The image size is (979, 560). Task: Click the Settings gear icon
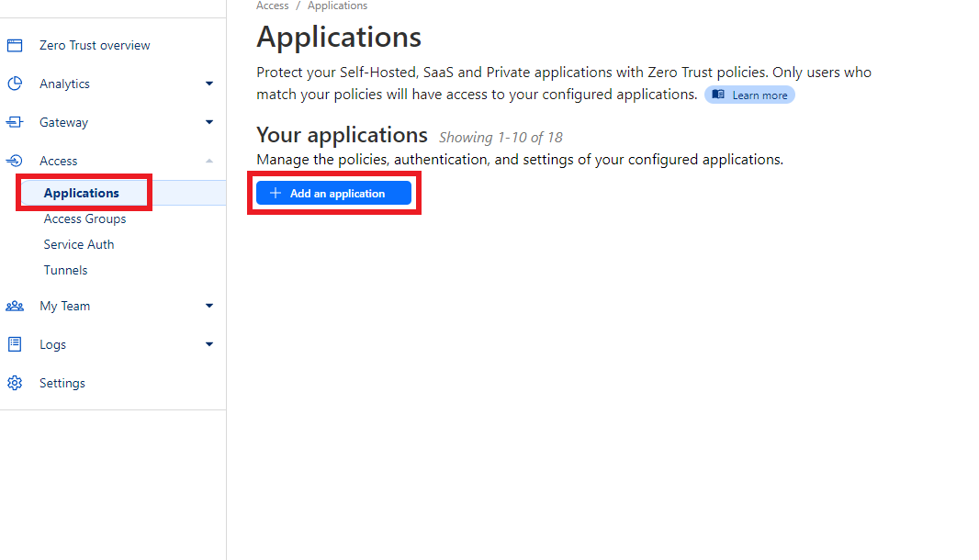pyautogui.click(x=15, y=382)
